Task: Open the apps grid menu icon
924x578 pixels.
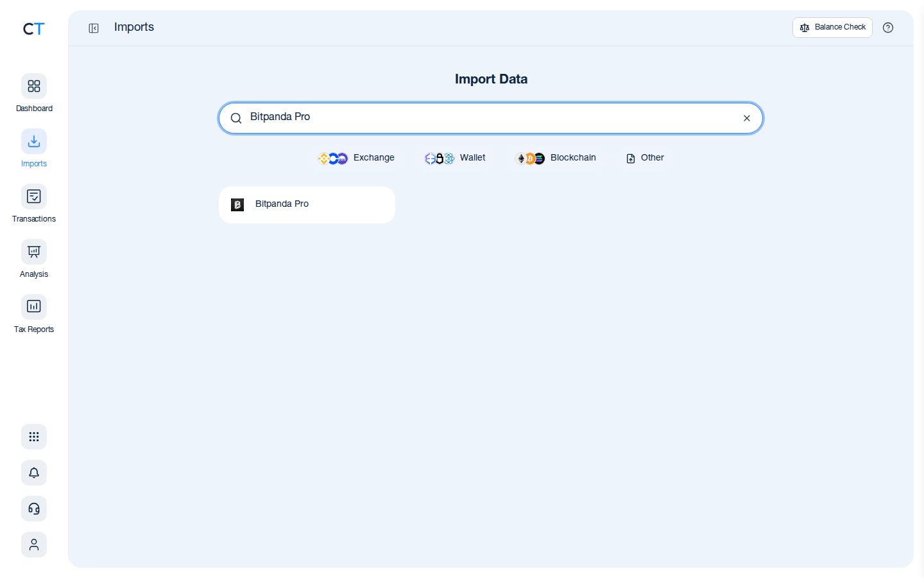Action: pyautogui.click(x=34, y=437)
